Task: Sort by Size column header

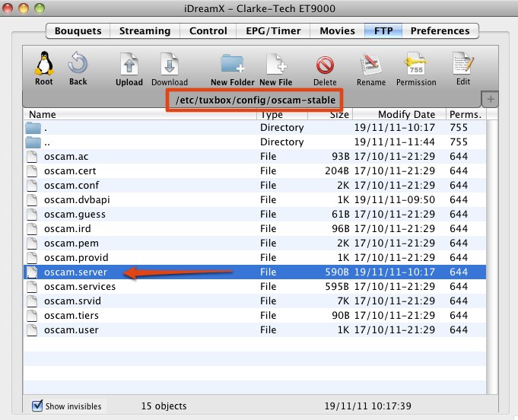Action: click(x=330, y=114)
